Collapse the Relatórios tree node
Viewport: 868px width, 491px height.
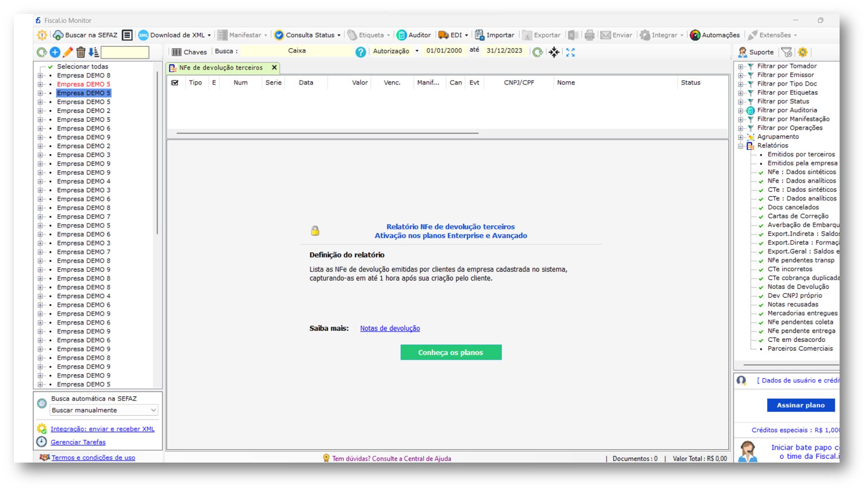pyautogui.click(x=740, y=146)
